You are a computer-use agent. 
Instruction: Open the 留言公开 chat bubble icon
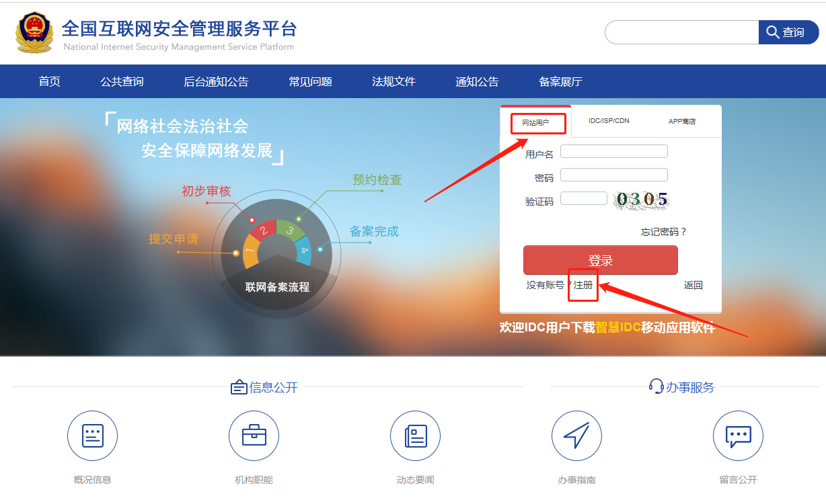738,436
